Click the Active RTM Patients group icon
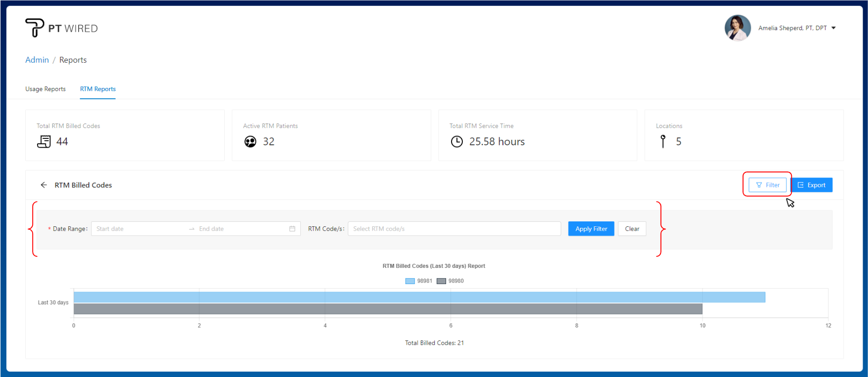Image resolution: width=868 pixels, height=377 pixels. coord(250,142)
